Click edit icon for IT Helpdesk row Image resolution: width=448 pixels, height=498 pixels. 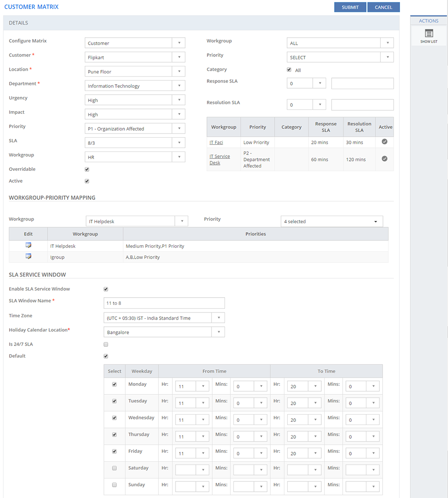pos(28,246)
